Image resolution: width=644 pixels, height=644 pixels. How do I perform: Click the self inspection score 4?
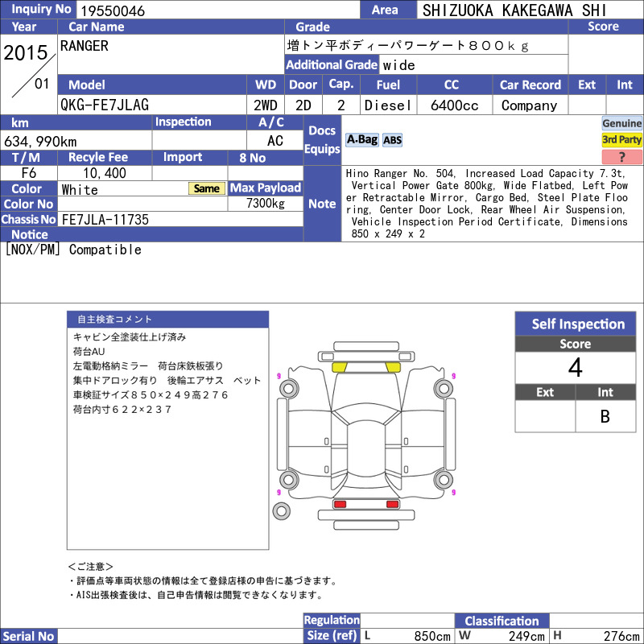575,367
